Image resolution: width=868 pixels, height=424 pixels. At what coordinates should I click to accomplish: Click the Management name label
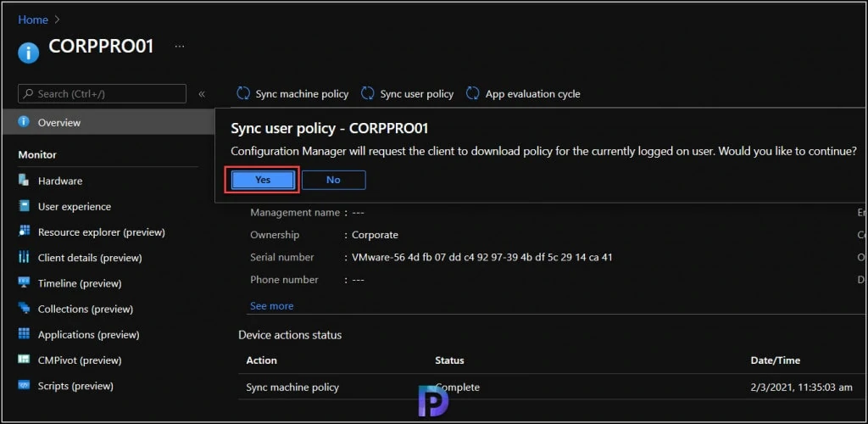295,213
